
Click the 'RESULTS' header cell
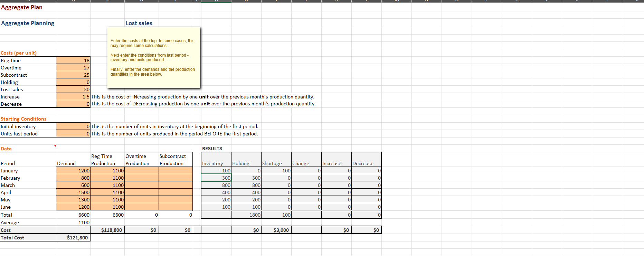tap(212, 149)
